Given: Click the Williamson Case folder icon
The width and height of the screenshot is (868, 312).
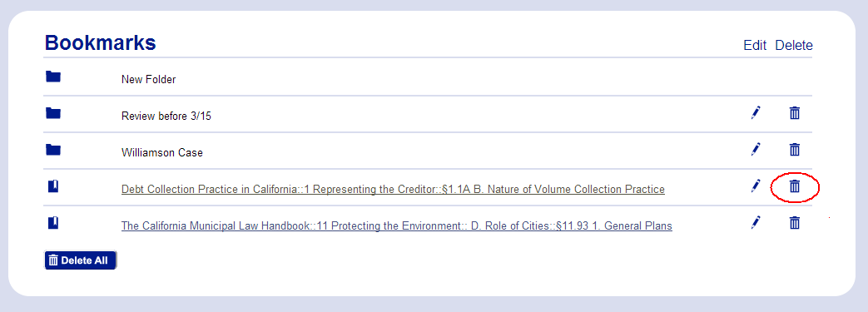Looking at the screenshot, I should (53, 150).
